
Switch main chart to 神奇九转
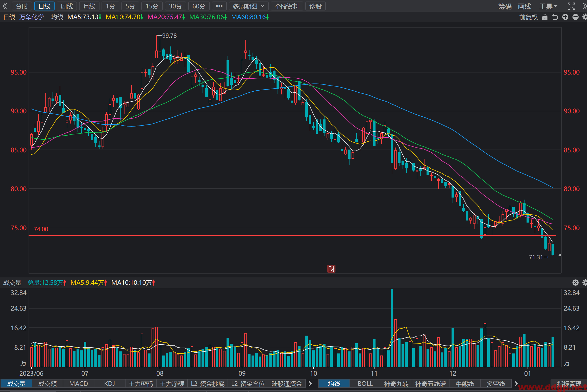tap(396, 384)
